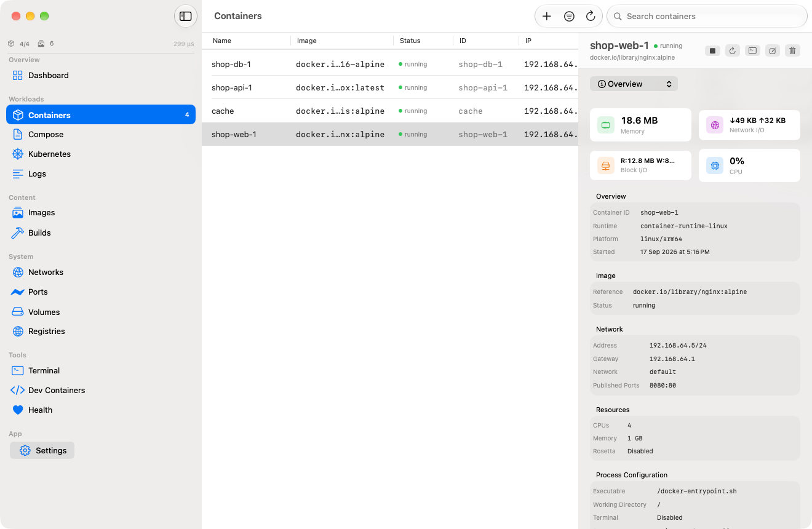Open the Images section

point(101,212)
